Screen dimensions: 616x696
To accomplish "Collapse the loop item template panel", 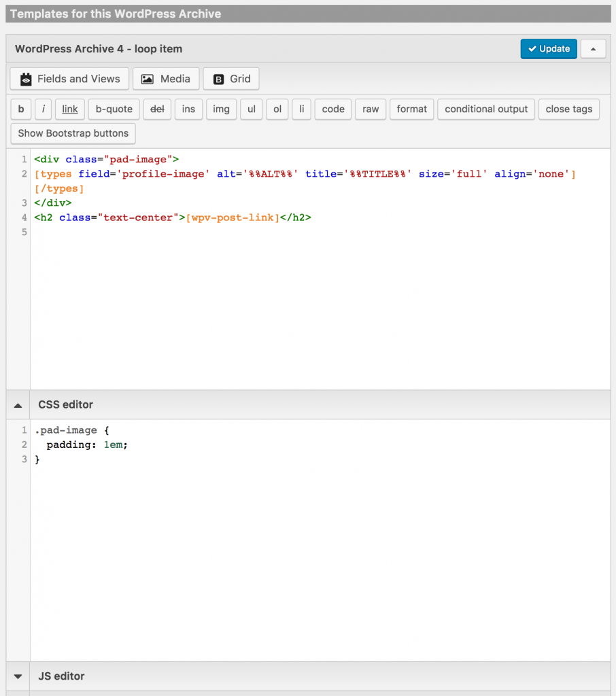I will [x=593, y=49].
